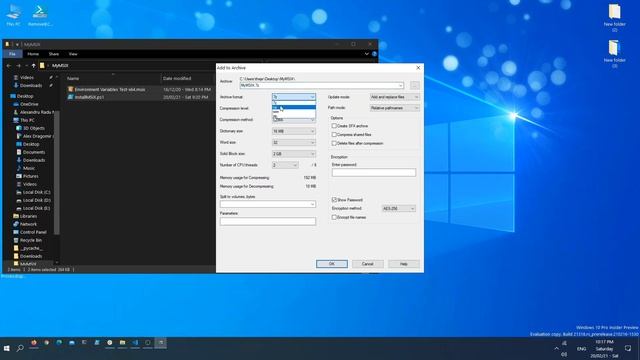Click the Enter password field
This screenshot has height=360, width=640.
374,173
